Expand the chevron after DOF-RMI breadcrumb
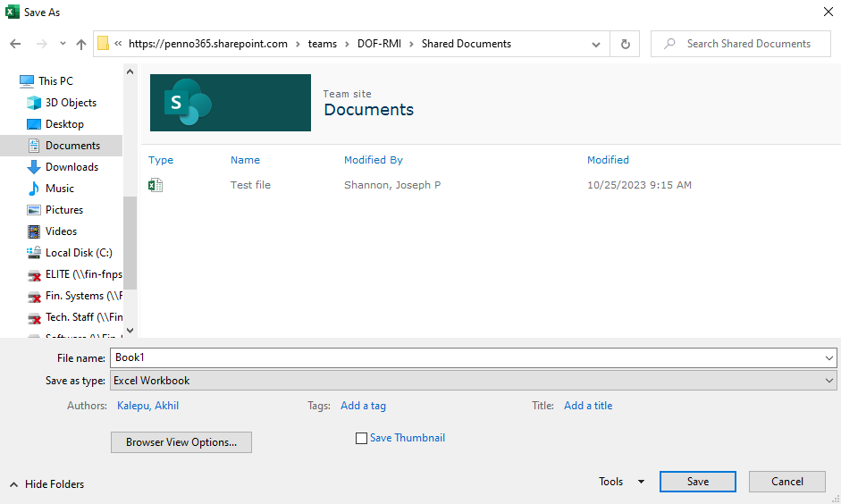The image size is (841, 504). [411, 45]
